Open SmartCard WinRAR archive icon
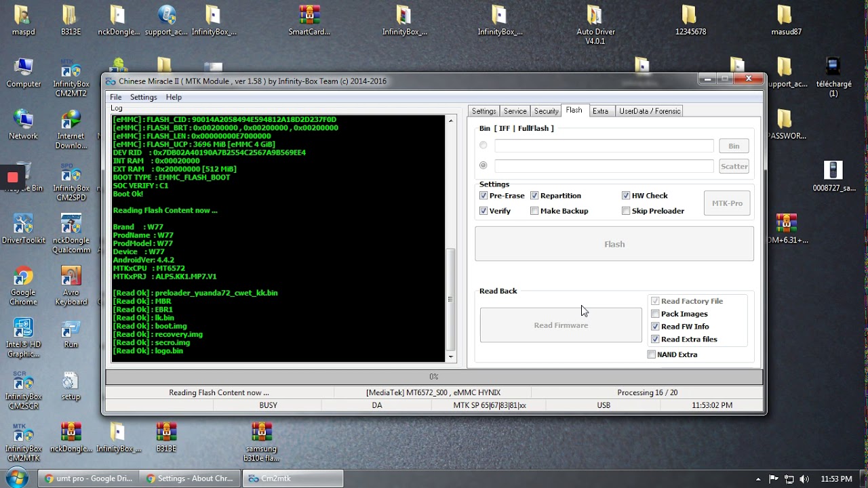The width and height of the screenshot is (868, 488). [x=309, y=20]
